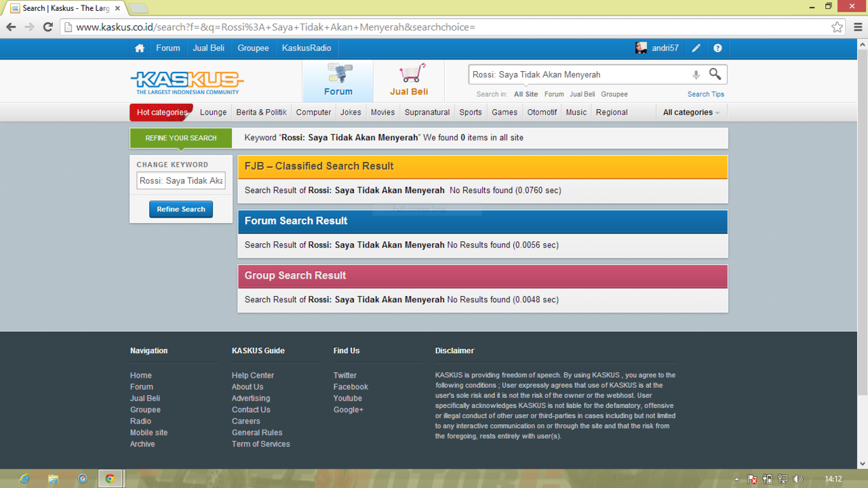The width and height of the screenshot is (868, 488).
Task: Open Otomotif category
Action: (542, 113)
